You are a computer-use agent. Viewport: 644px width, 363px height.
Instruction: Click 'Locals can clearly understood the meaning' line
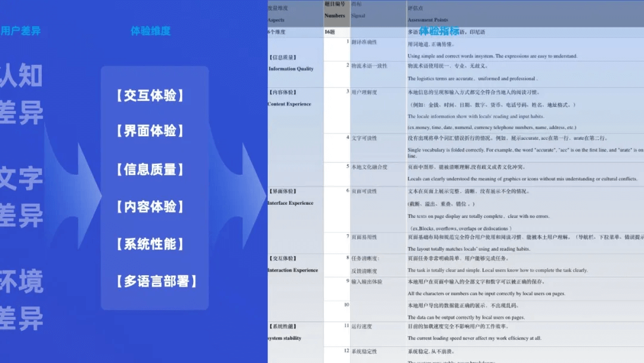coord(522,179)
